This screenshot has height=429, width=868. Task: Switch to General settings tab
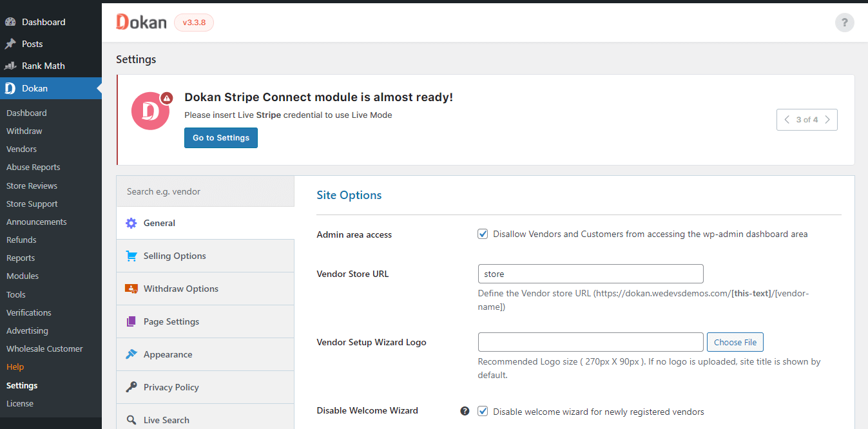(206, 223)
